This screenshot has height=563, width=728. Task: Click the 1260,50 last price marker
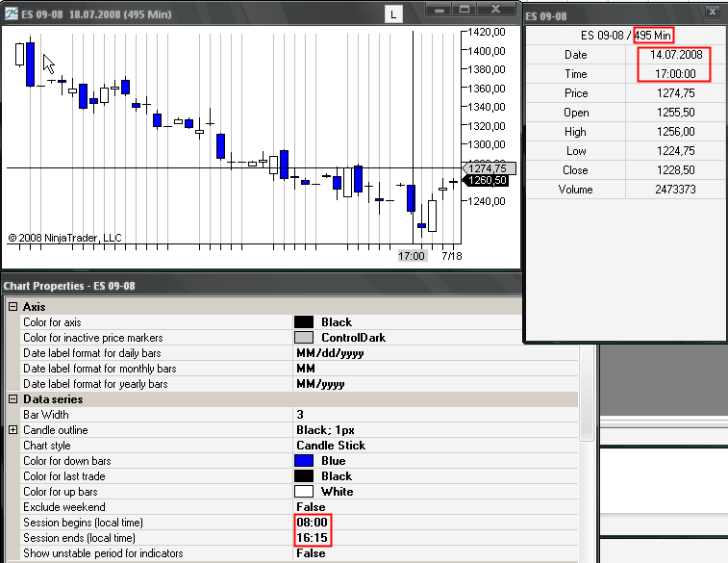pyautogui.click(x=486, y=180)
